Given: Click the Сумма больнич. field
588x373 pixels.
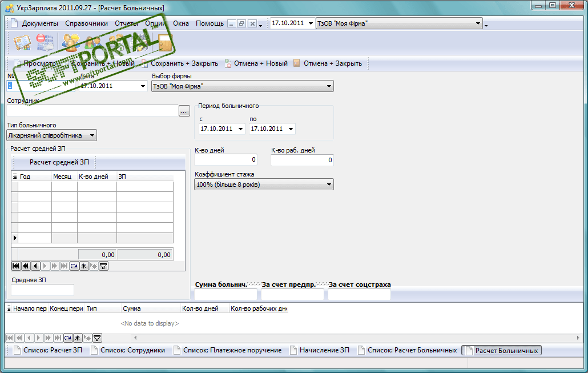Looking at the screenshot, I should 225,294.
